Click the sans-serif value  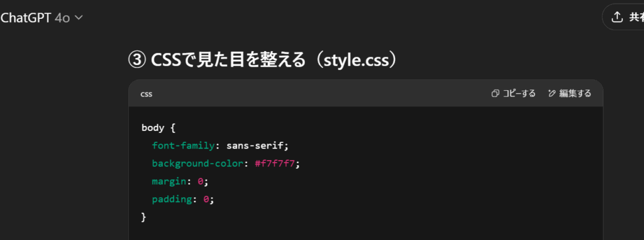coord(255,146)
